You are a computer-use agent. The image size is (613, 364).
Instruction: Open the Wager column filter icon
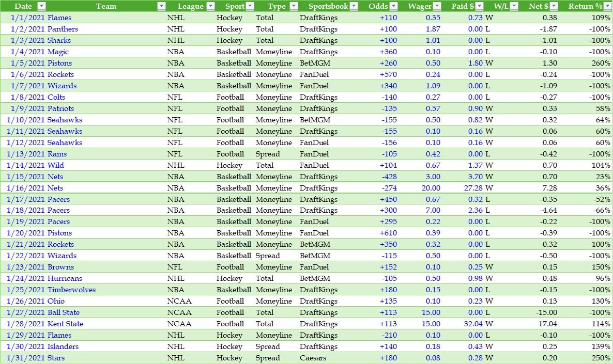click(437, 6)
